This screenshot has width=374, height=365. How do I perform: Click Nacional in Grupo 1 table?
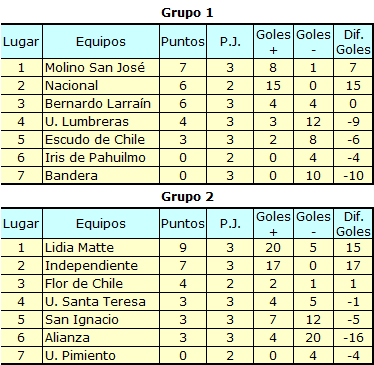[x=72, y=86]
